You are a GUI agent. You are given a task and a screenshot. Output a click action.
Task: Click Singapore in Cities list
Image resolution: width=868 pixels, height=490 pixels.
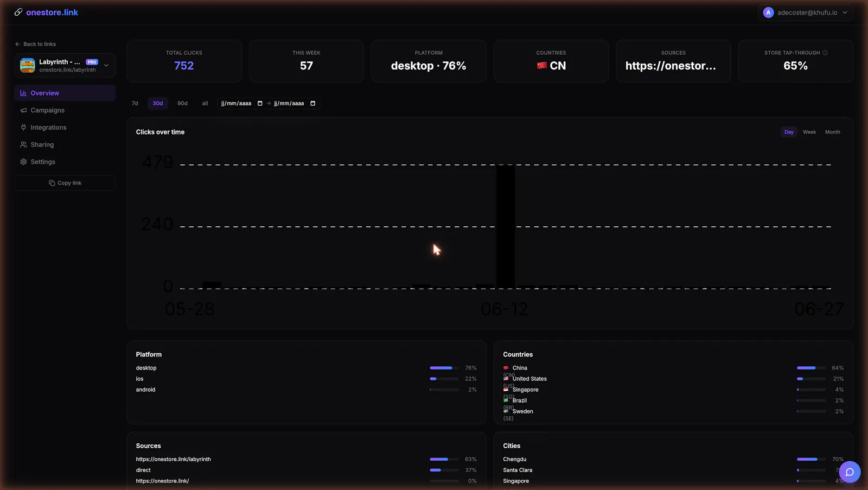(516, 481)
